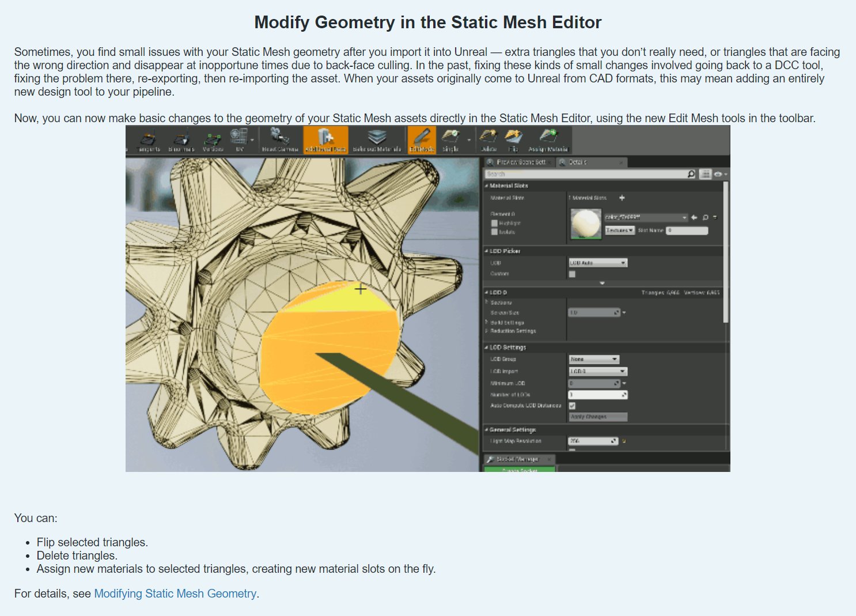Toggle the Vertices display toolbar icon
The image size is (856, 616).
pyautogui.click(x=213, y=141)
